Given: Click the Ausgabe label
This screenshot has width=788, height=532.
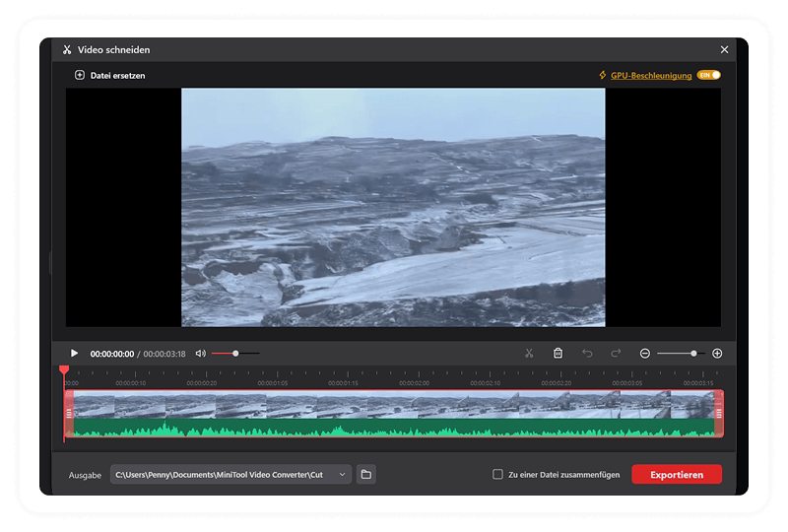Looking at the screenshot, I should (85, 475).
